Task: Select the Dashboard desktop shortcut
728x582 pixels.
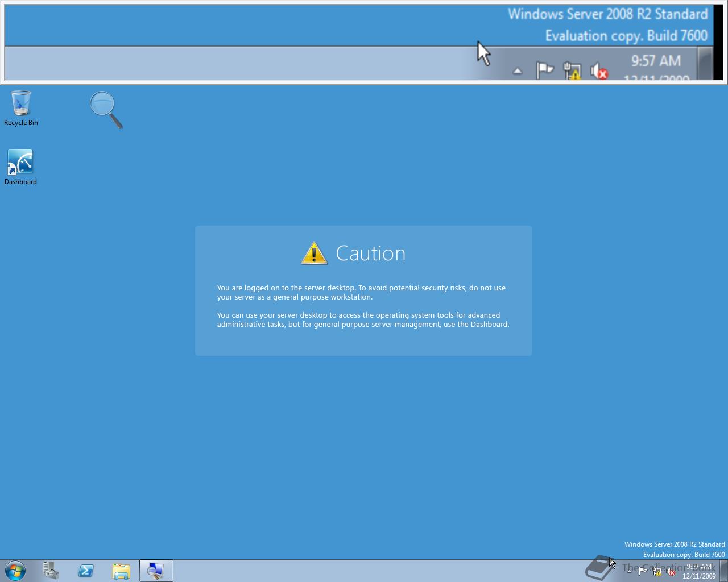Action: pyautogui.click(x=20, y=167)
